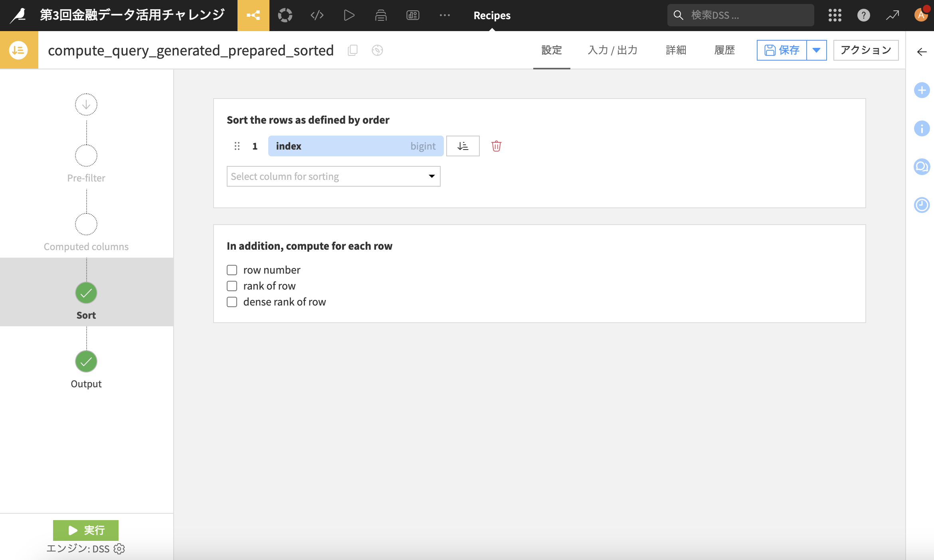The height and width of the screenshot is (560, 934).
Task: Toggle sort order for index column
Action: click(463, 146)
